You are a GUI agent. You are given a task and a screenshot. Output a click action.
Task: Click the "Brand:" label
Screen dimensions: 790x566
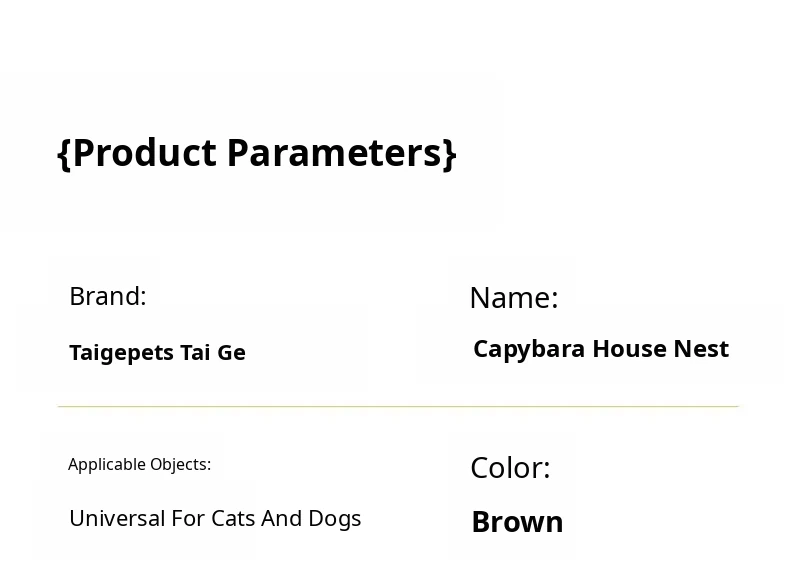pyautogui.click(x=108, y=296)
